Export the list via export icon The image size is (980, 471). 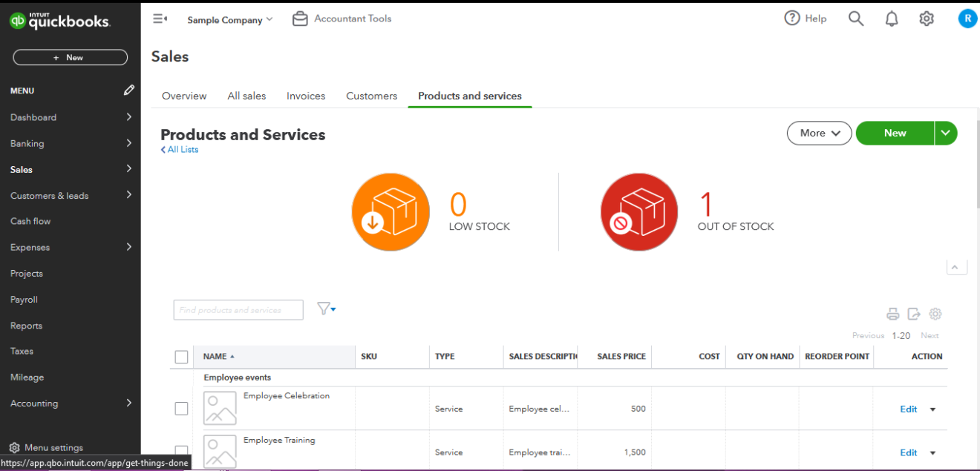pos(913,314)
